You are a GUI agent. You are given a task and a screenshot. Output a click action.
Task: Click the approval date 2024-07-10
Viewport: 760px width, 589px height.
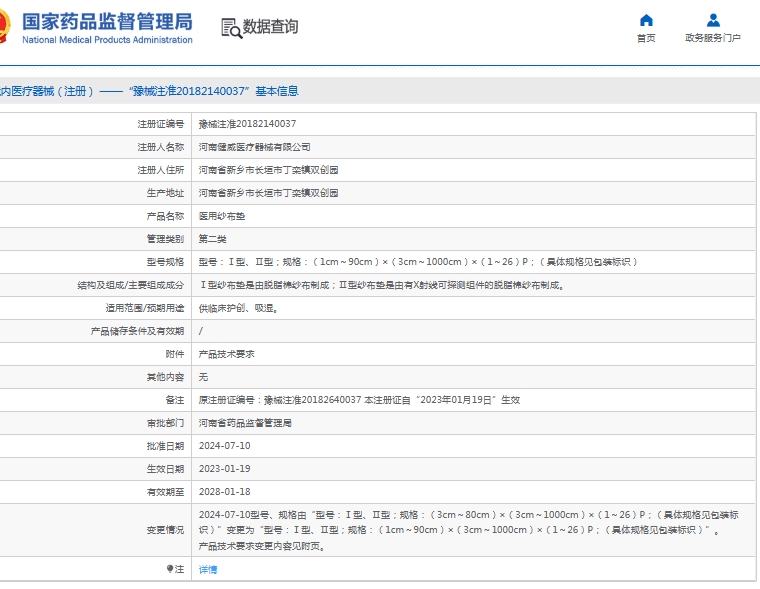coord(224,446)
